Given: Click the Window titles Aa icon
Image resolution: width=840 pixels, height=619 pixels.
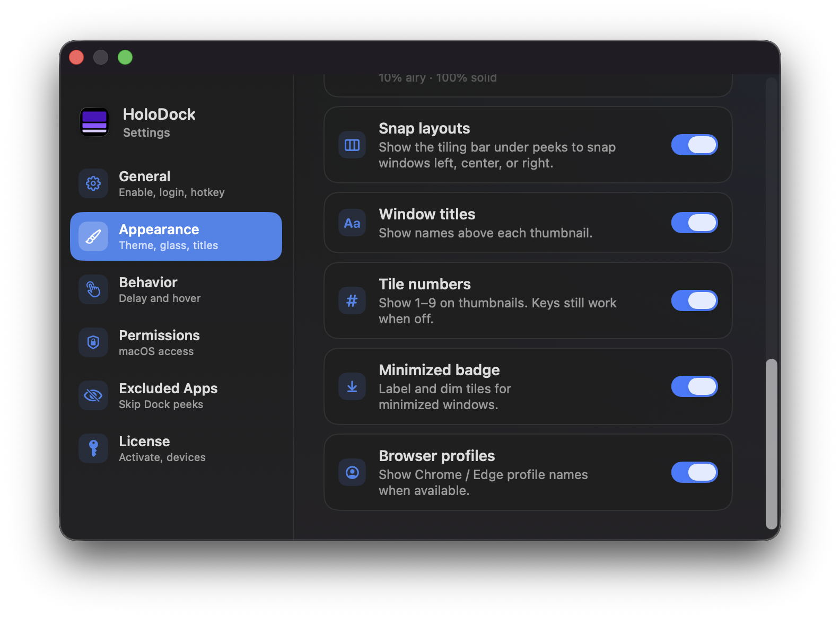Looking at the screenshot, I should [352, 223].
